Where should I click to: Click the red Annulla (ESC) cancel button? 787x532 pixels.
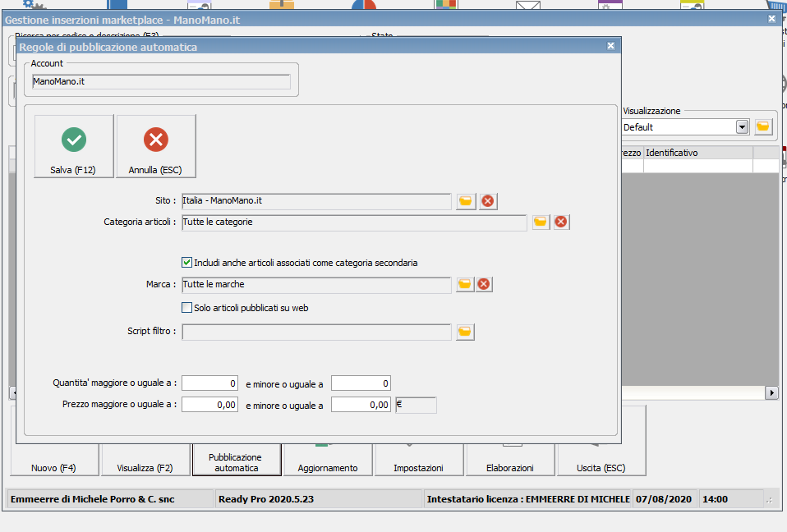pyautogui.click(x=156, y=146)
